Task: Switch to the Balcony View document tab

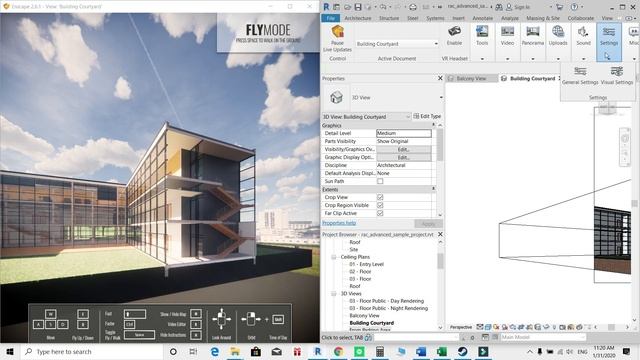Action: (x=471, y=78)
